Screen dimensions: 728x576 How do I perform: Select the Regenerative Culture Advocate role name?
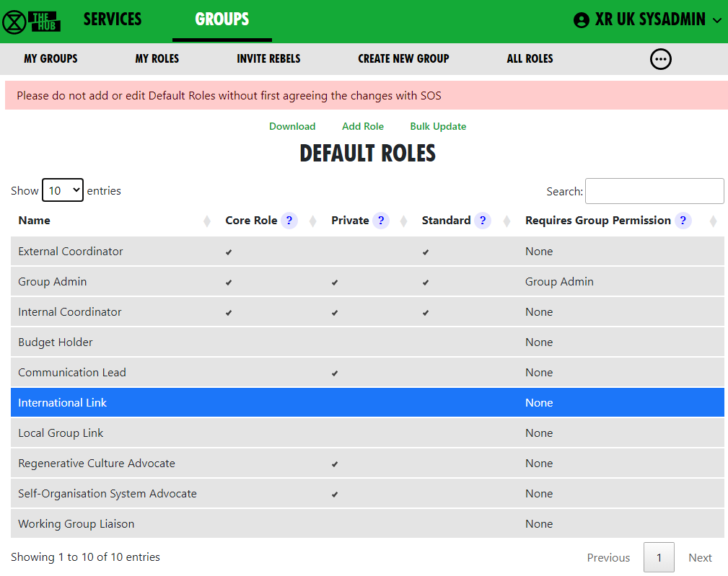coord(97,464)
